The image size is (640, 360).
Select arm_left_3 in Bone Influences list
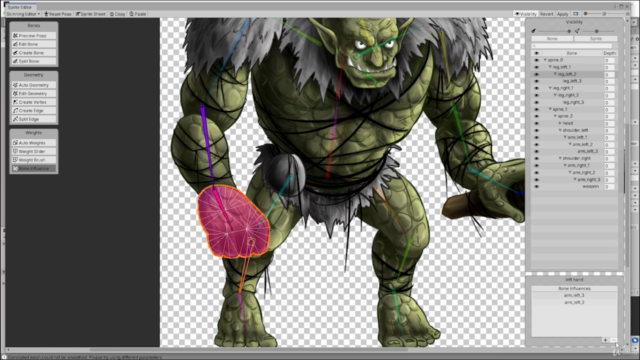[x=574, y=296]
